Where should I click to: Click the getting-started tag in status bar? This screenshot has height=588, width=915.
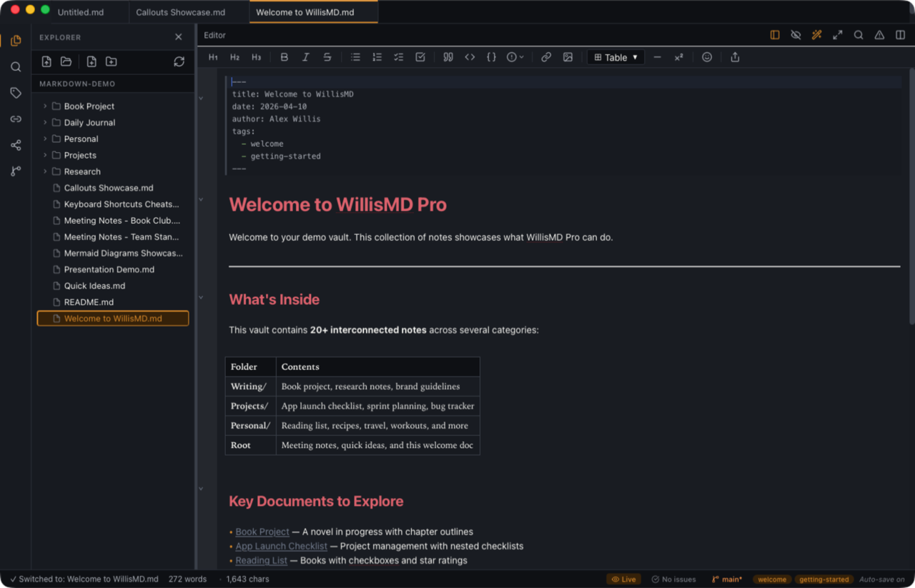[x=824, y=579]
